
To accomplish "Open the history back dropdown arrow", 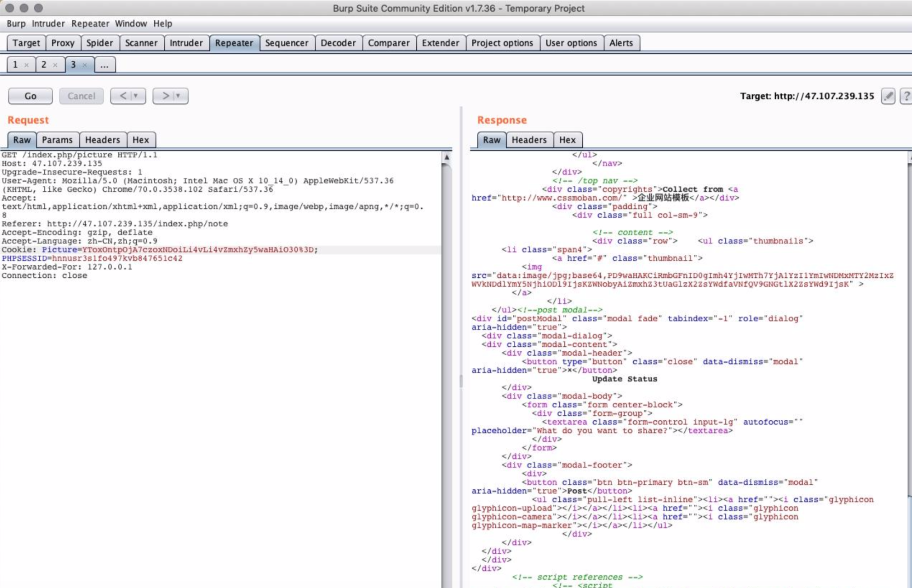I will point(136,96).
